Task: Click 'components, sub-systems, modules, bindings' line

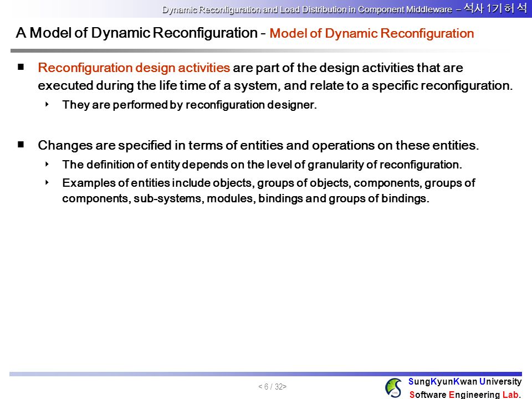Action: click(245, 198)
